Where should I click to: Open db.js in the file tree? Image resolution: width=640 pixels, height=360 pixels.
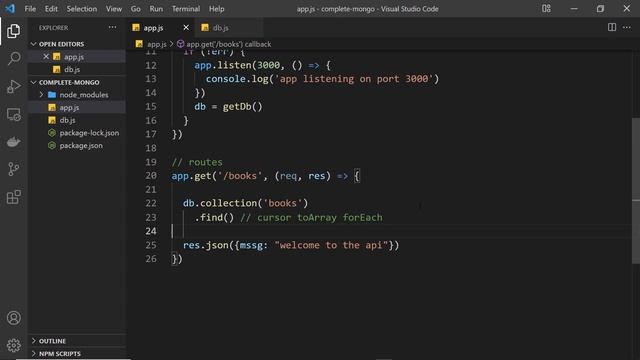[x=76, y=120]
